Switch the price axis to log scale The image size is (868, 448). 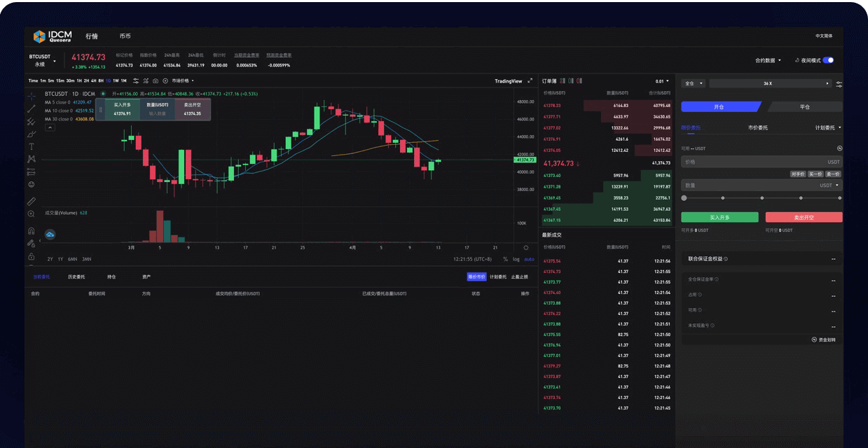[516, 259]
